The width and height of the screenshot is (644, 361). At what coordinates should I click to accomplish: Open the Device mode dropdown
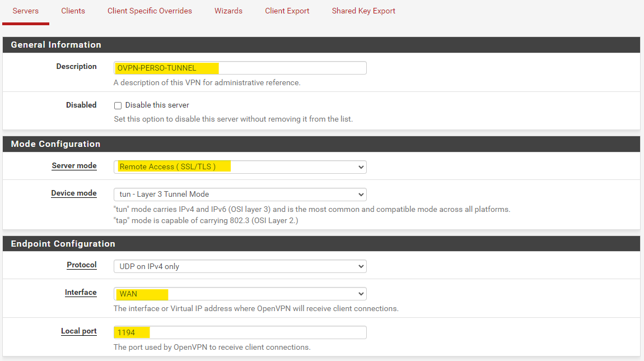point(240,194)
